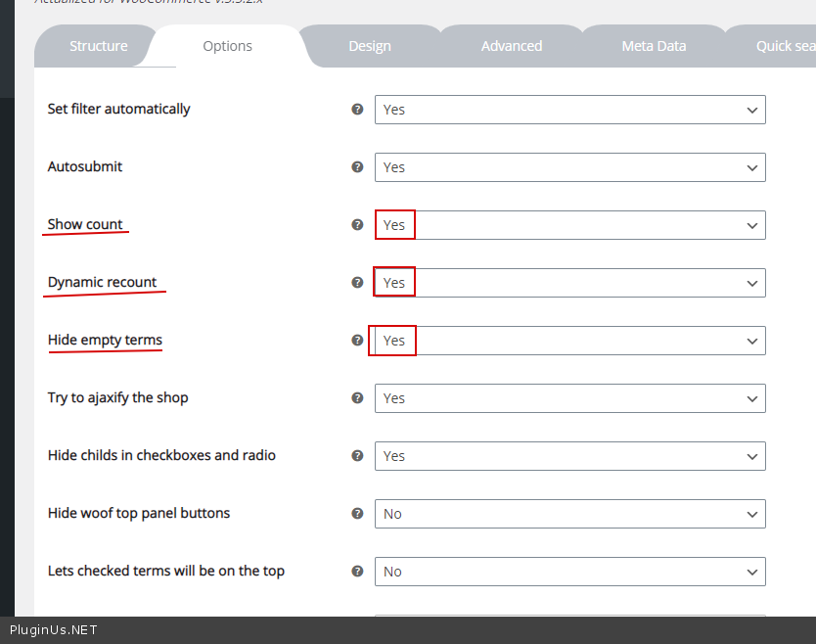Switch to the Structure tab
This screenshot has height=644, width=816.
pos(98,46)
